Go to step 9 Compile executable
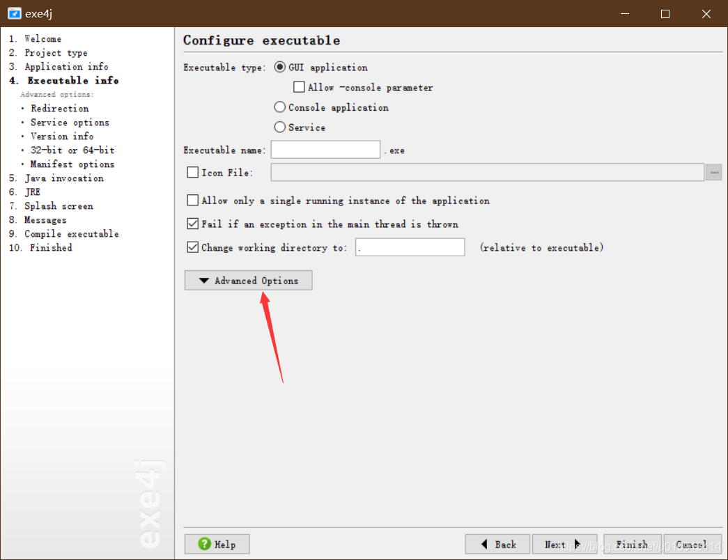728x560 pixels. click(x=63, y=234)
